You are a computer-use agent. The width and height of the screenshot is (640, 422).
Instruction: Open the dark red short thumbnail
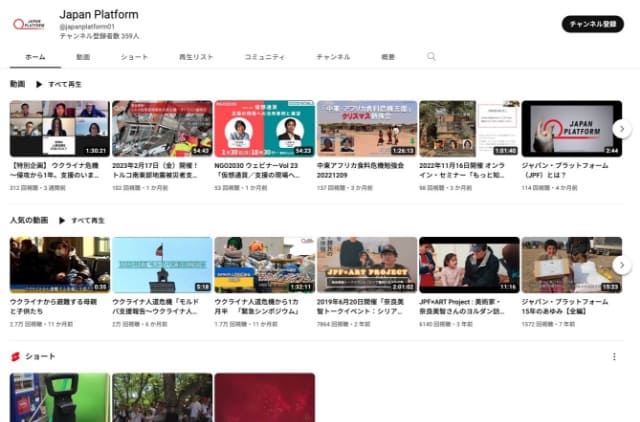(x=265, y=398)
